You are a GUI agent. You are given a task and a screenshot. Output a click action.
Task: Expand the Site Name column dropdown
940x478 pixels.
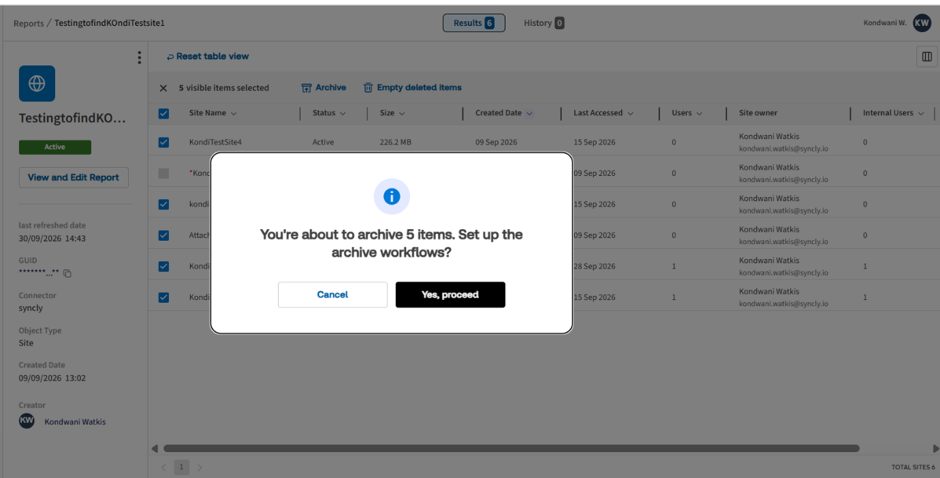click(234, 113)
